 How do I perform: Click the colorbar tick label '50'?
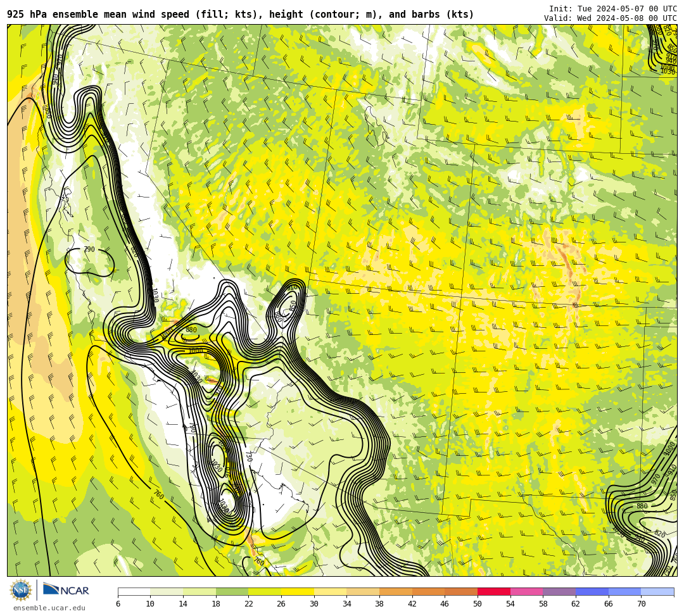478,604
